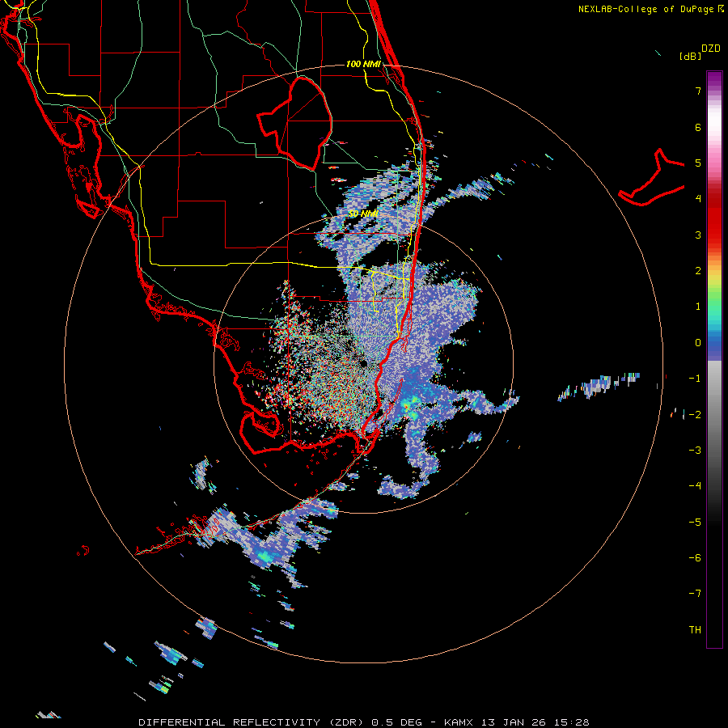Click the DZD product label above color bar
The height and width of the screenshot is (728, 728).
click(x=711, y=49)
